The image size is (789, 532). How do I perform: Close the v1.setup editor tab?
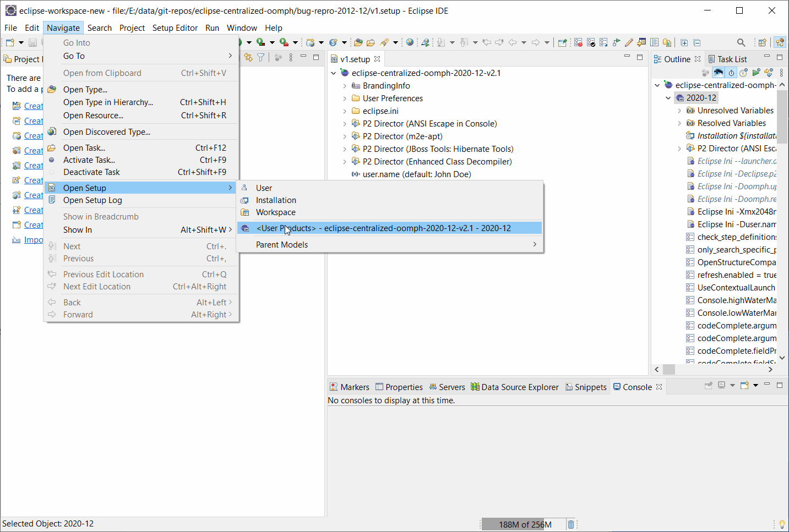pos(377,59)
